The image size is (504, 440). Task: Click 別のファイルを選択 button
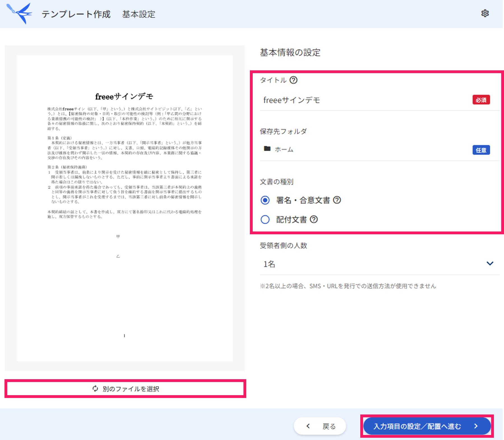125,389
